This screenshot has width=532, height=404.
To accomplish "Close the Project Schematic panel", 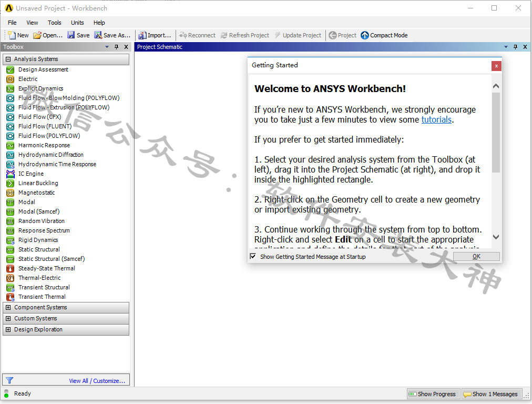I will (x=525, y=47).
